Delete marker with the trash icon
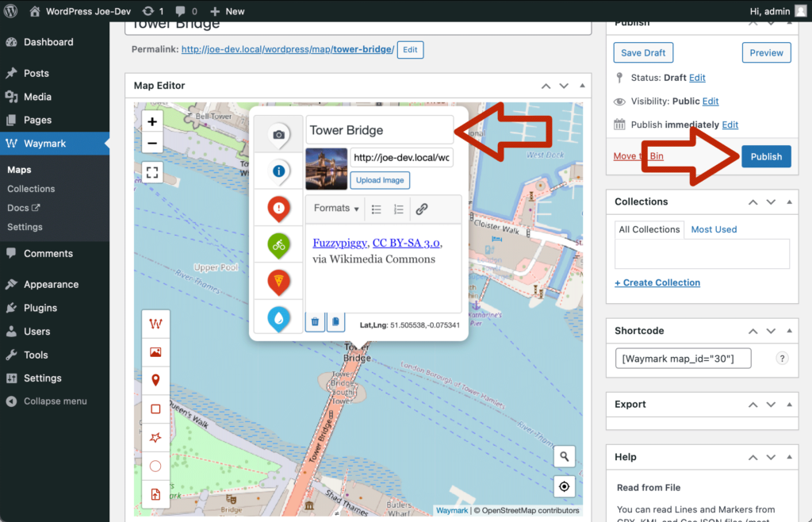The height and width of the screenshot is (522, 812). click(315, 321)
